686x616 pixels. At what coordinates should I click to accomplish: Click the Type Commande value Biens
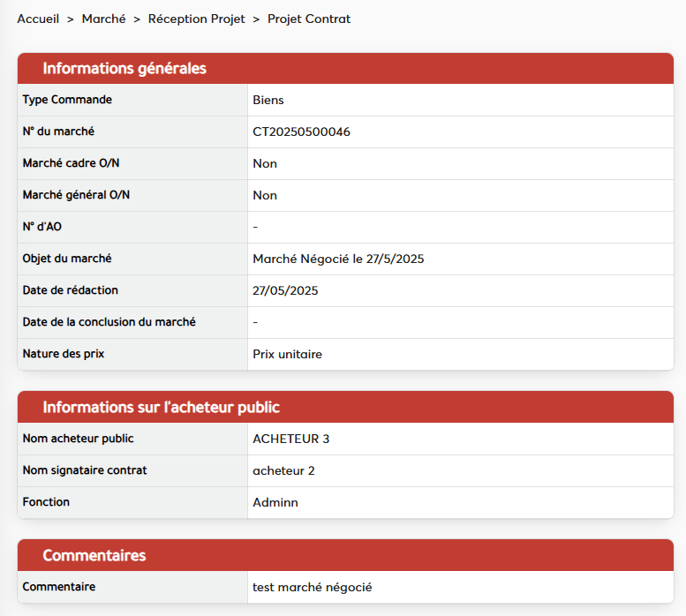268,100
